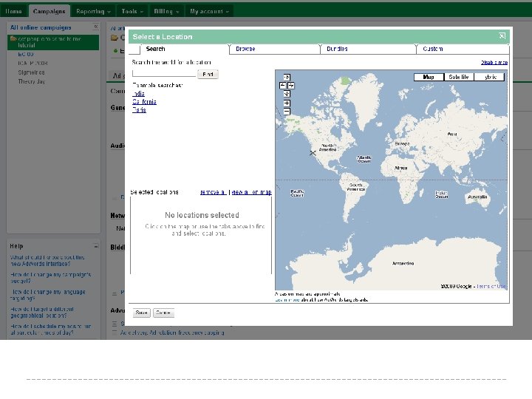This screenshot has height=399, width=532.
Task: Pan the map up with the arrow button
Action: [287, 78]
